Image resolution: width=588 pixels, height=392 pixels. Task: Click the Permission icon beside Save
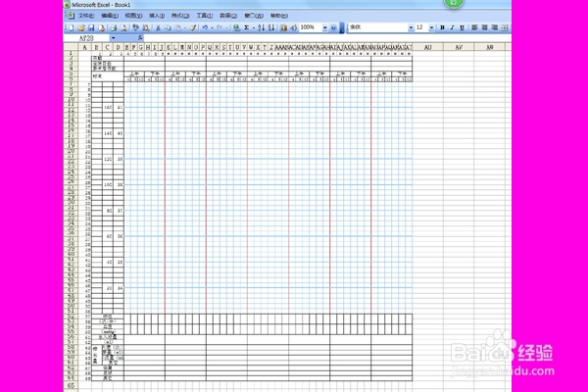pyautogui.click(x=101, y=27)
